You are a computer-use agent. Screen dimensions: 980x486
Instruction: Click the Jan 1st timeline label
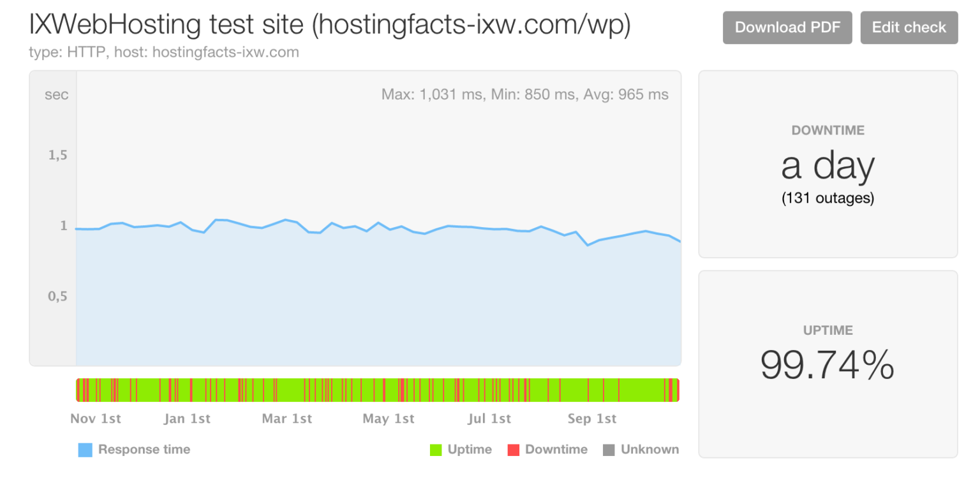tap(187, 419)
